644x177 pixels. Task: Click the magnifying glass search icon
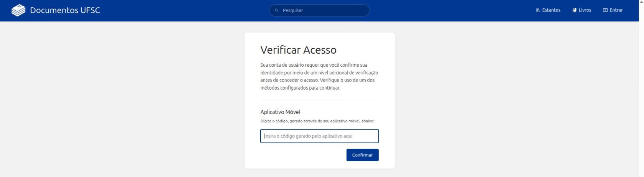point(276,10)
